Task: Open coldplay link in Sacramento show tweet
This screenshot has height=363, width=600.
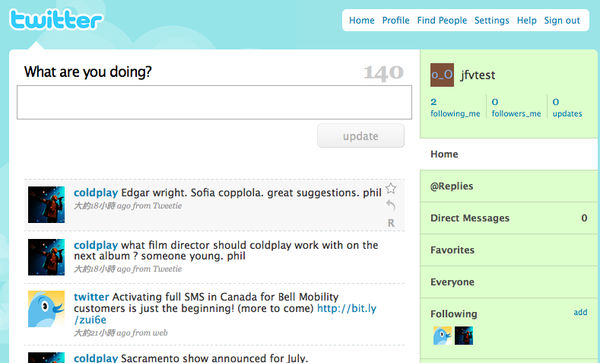Action: [96, 358]
